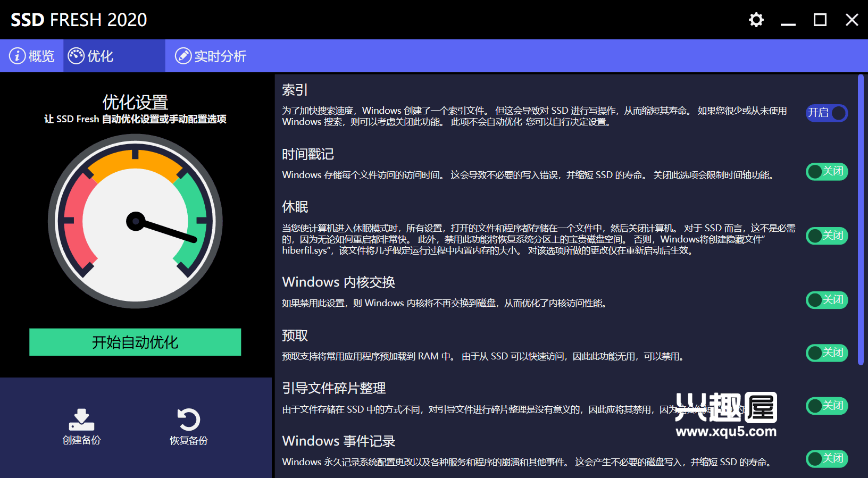Open settings via the gear icon
The width and height of the screenshot is (868, 478).
[756, 20]
